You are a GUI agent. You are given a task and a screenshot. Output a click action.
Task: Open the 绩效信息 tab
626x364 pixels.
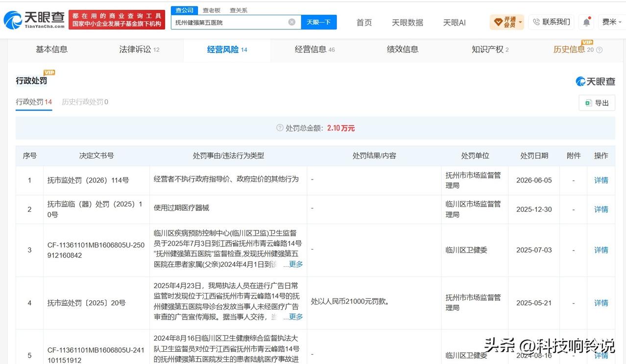(x=403, y=49)
